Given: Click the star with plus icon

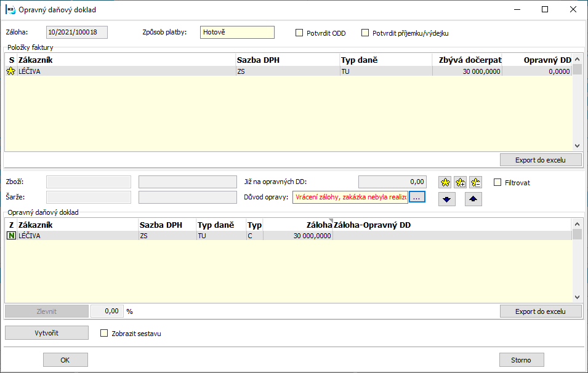Looking at the screenshot, I should click(x=460, y=183).
